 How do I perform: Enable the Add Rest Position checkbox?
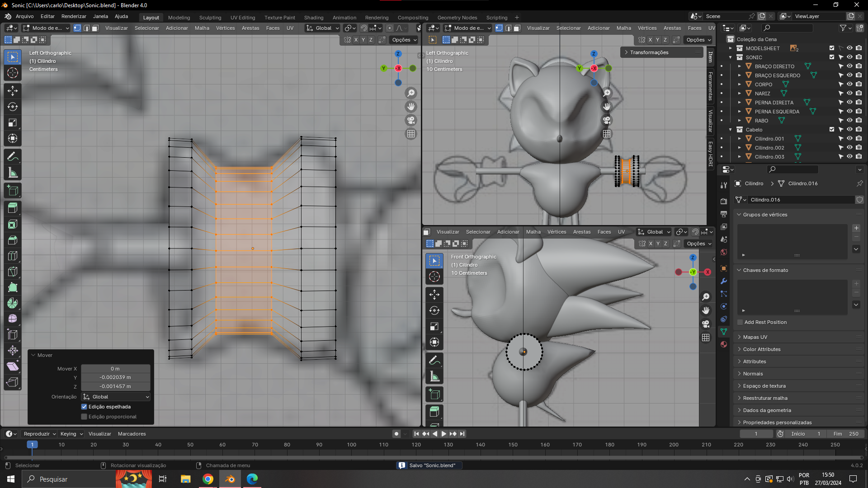point(740,322)
